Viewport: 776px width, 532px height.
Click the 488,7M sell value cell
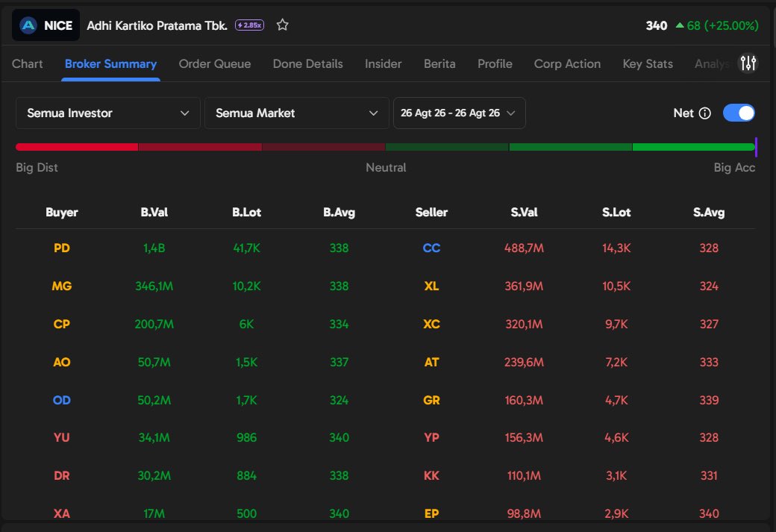click(x=524, y=248)
